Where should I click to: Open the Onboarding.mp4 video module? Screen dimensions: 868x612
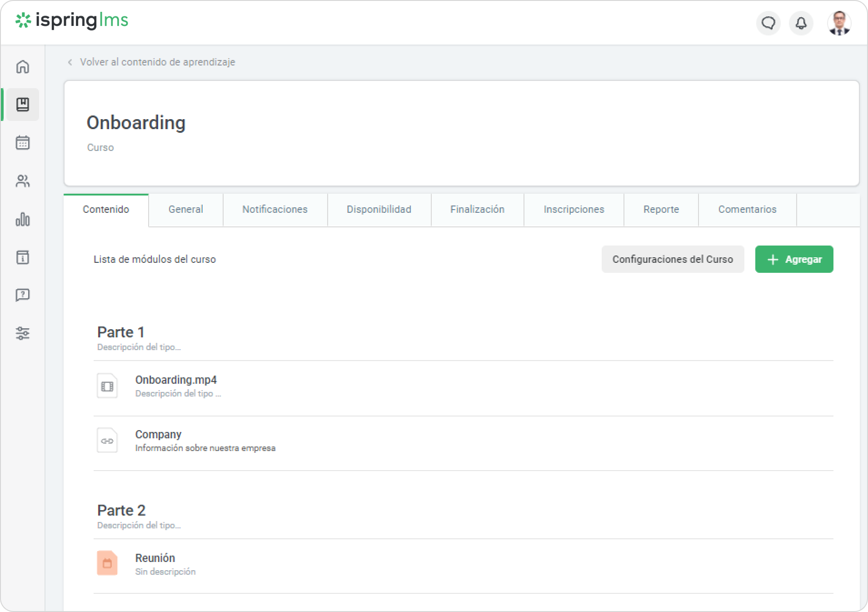pos(176,380)
